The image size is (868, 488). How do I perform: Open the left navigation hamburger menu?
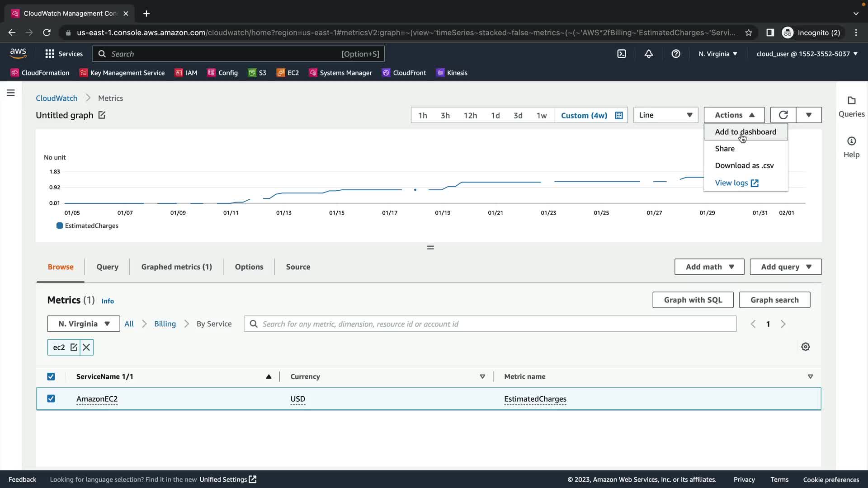click(11, 93)
